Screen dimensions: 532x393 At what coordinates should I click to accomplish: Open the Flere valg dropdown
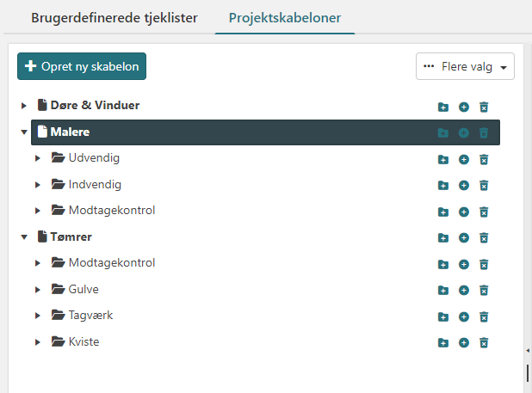(465, 66)
